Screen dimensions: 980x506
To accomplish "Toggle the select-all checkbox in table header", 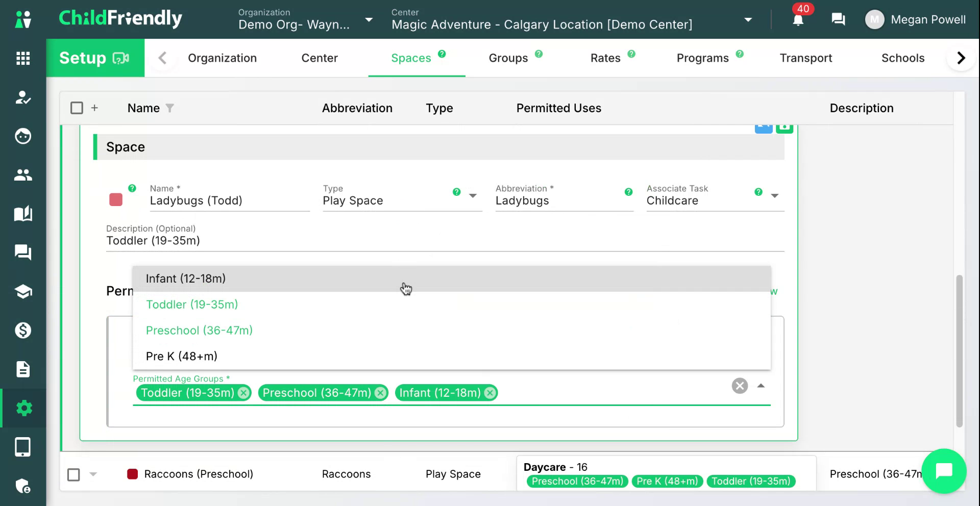I will point(77,108).
